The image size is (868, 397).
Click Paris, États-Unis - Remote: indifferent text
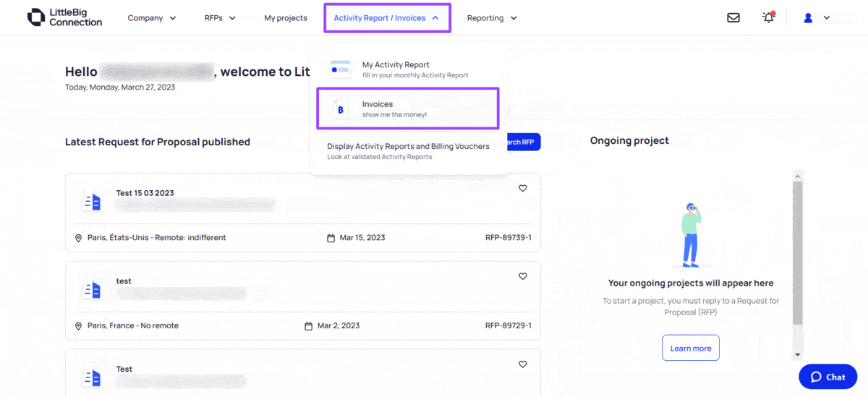click(x=157, y=237)
